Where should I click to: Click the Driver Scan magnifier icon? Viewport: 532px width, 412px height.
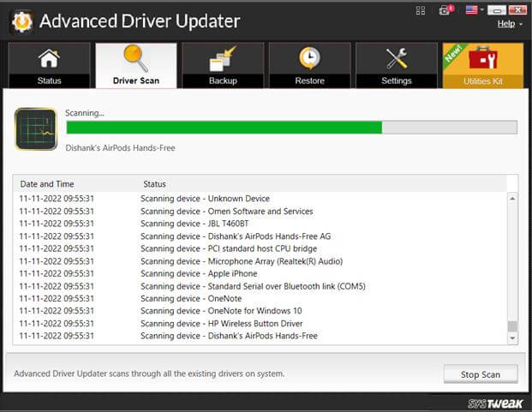pos(135,58)
